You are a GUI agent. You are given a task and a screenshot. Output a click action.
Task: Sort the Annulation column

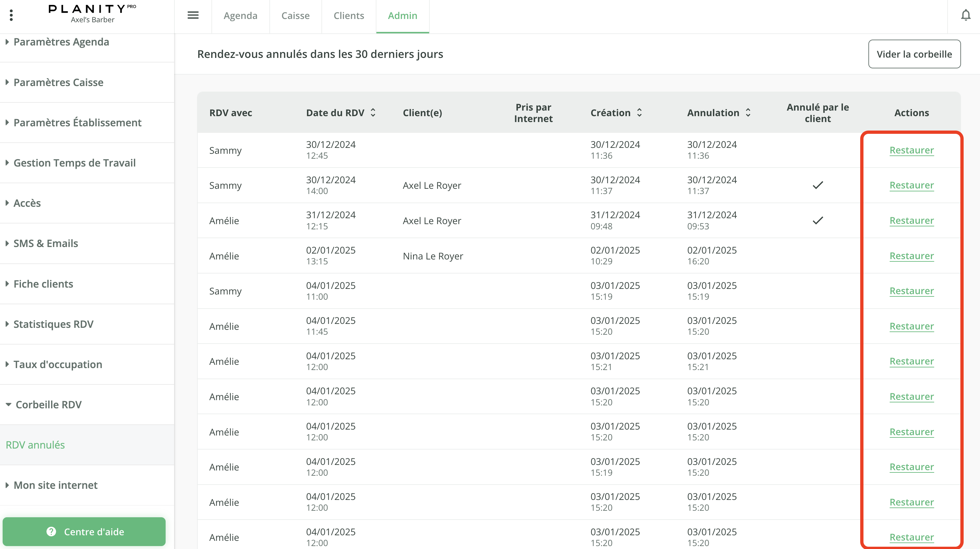(748, 113)
